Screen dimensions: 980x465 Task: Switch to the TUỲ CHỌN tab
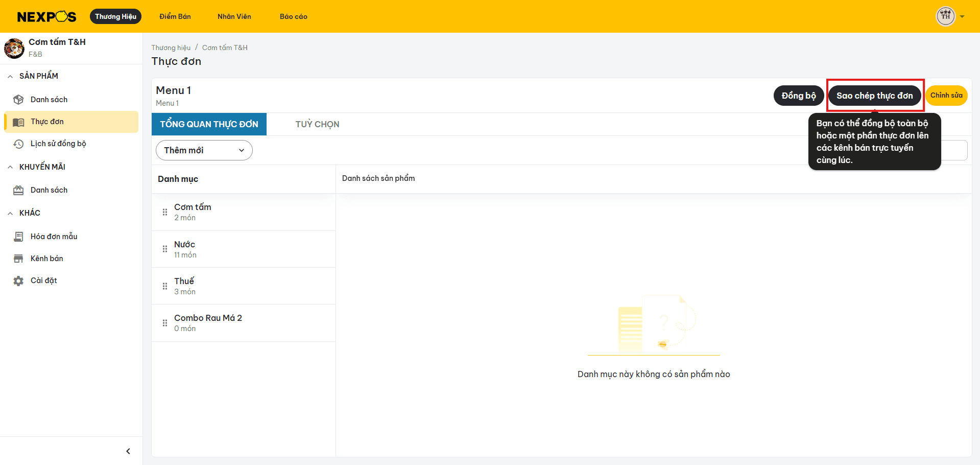pos(317,124)
